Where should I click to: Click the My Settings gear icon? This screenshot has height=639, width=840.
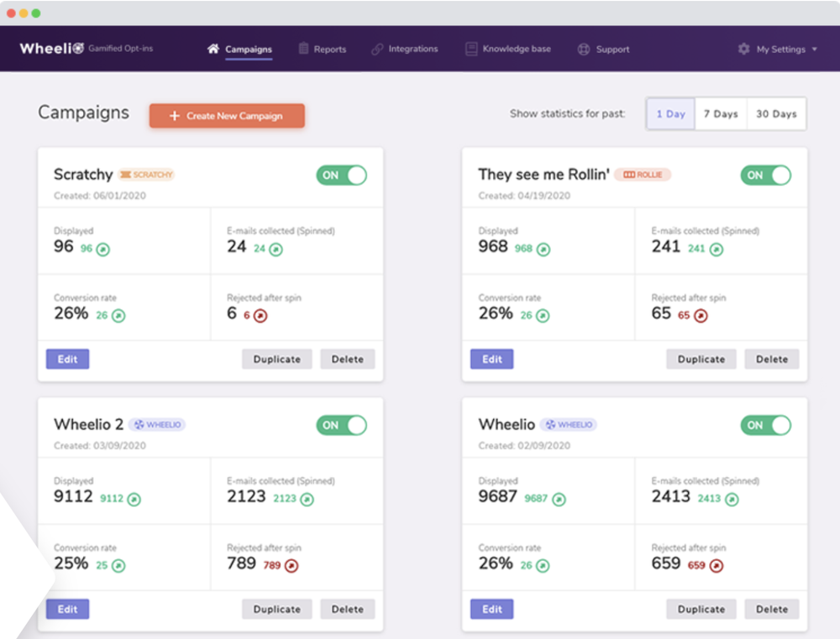pos(743,49)
